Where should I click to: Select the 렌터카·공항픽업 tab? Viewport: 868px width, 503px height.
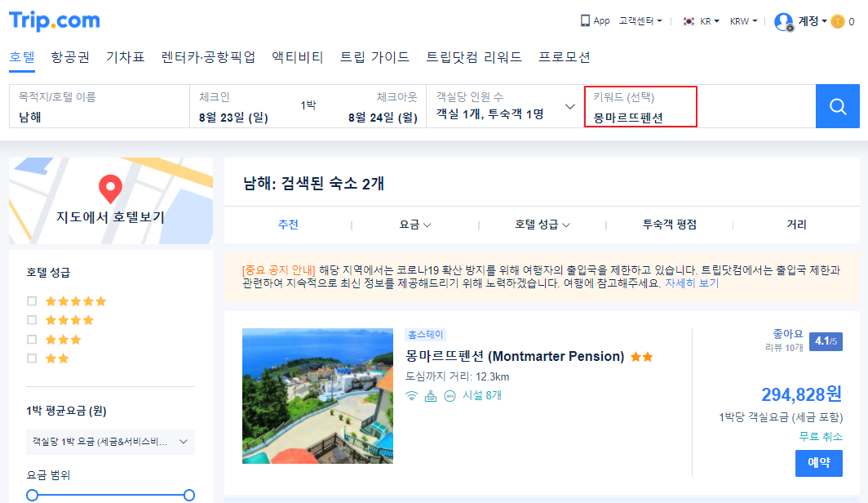tap(208, 57)
